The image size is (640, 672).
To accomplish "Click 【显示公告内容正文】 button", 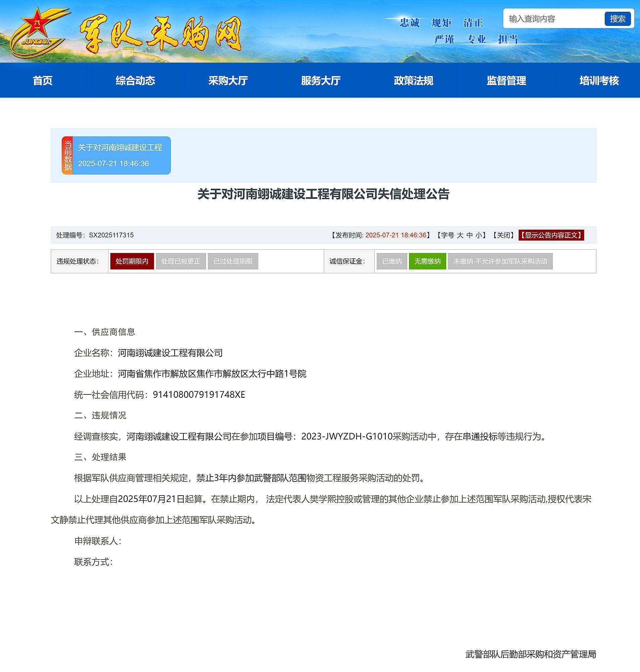I will click(x=551, y=235).
